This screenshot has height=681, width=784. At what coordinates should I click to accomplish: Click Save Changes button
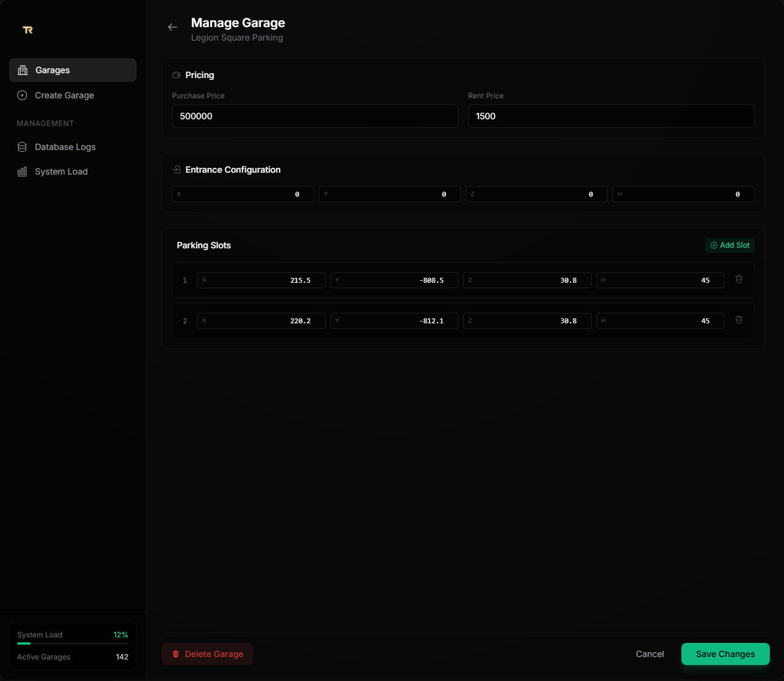[726, 654]
